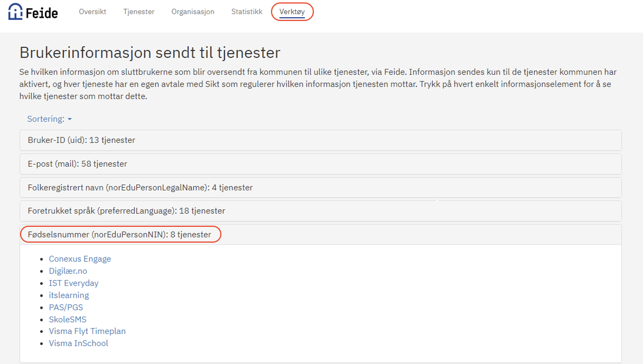The height and width of the screenshot is (364, 643).
Task: Open the itslearning link
Action: tap(69, 295)
